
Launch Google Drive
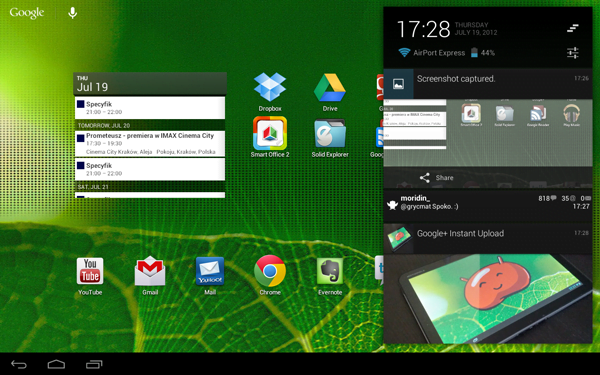[329, 92]
